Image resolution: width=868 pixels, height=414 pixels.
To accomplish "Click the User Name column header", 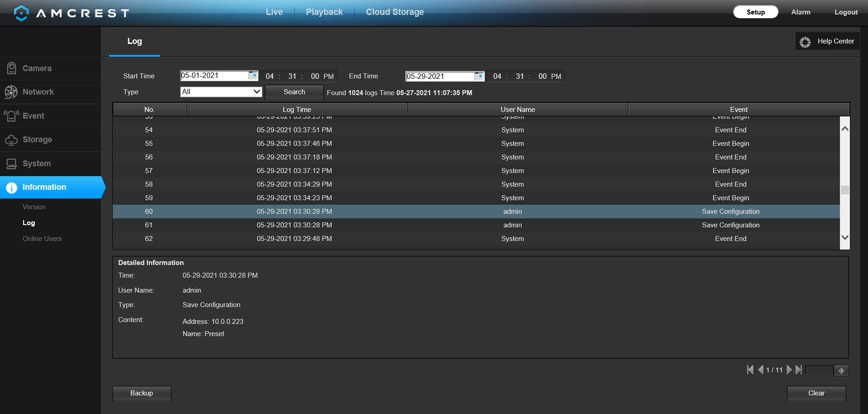I will pyautogui.click(x=518, y=110).
